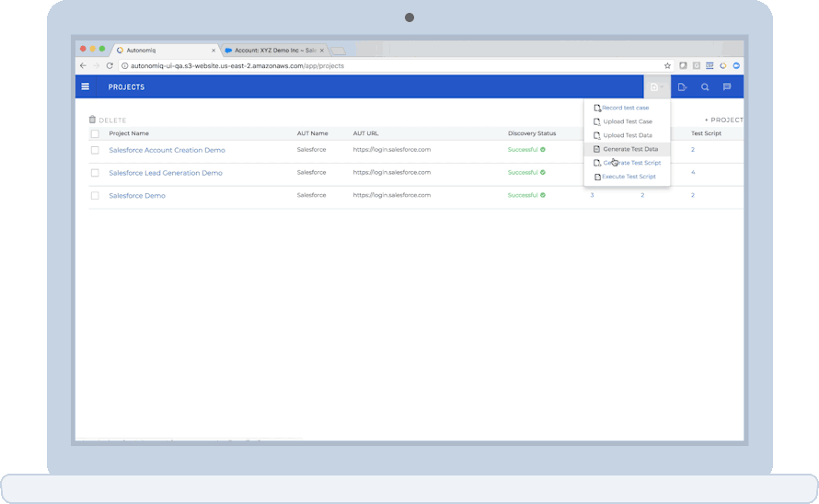819x504 pixels.
Task: Check the Salesforce Account Creation Demo checkbox
Action: [95, 150]
